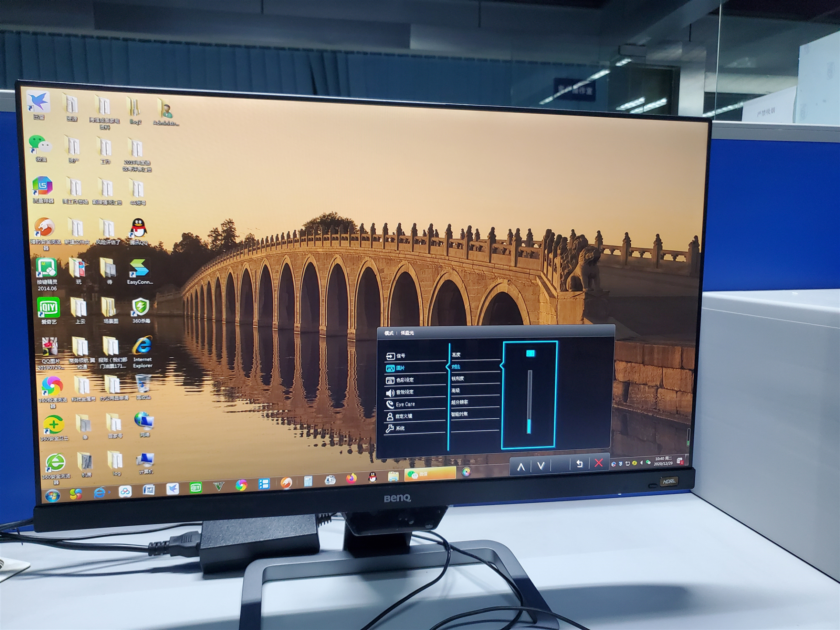The width and height of the screenshot is (840, 630).
Task: Select Eye Care in the OSD menu
Action: (x=415, y=404)
